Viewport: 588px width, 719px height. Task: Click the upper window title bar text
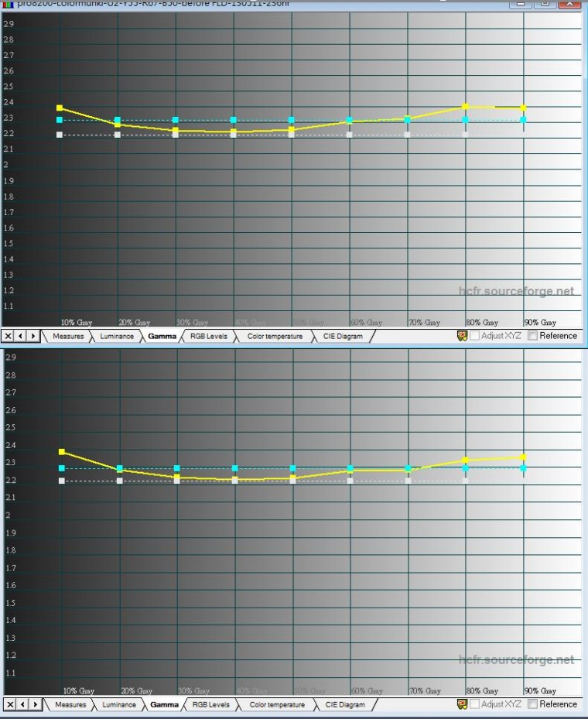point(153,4)
